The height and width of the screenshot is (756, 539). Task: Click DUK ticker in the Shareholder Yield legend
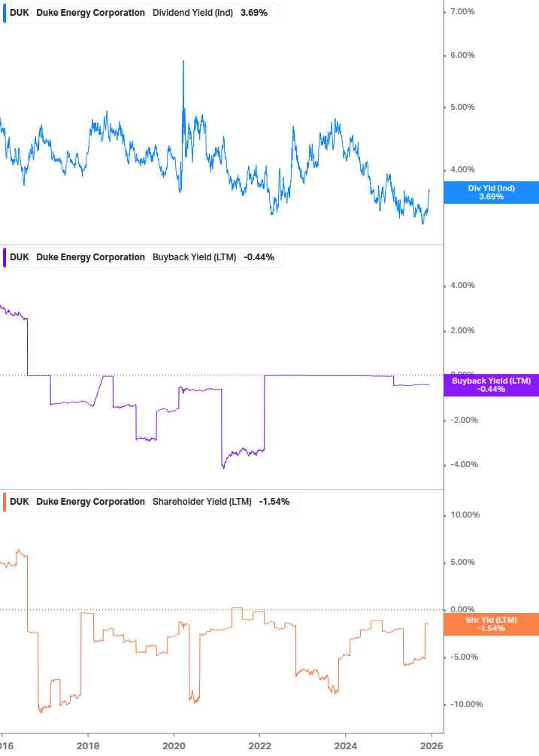[x=20, y=502]
